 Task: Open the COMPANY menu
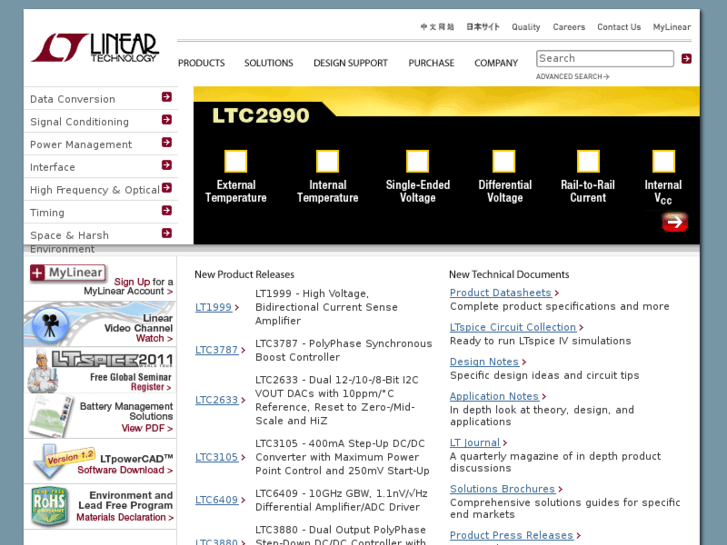[x=496, y=63]
